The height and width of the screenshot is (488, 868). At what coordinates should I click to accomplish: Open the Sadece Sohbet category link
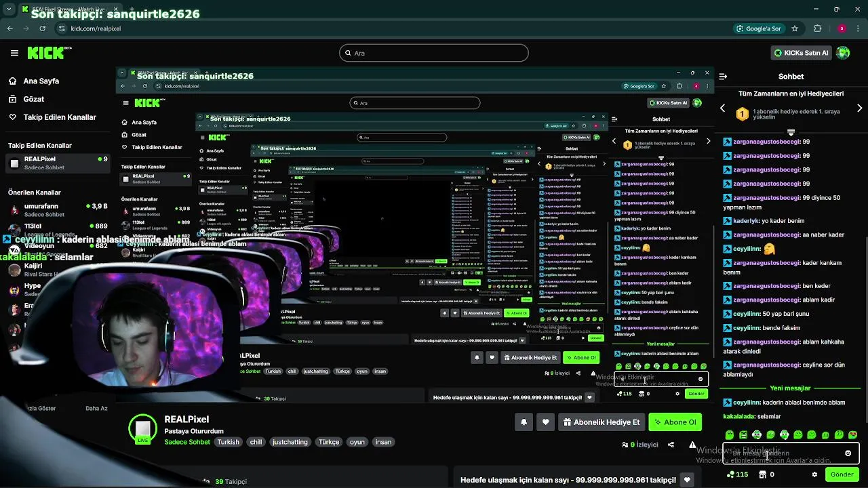coord(187,442)
